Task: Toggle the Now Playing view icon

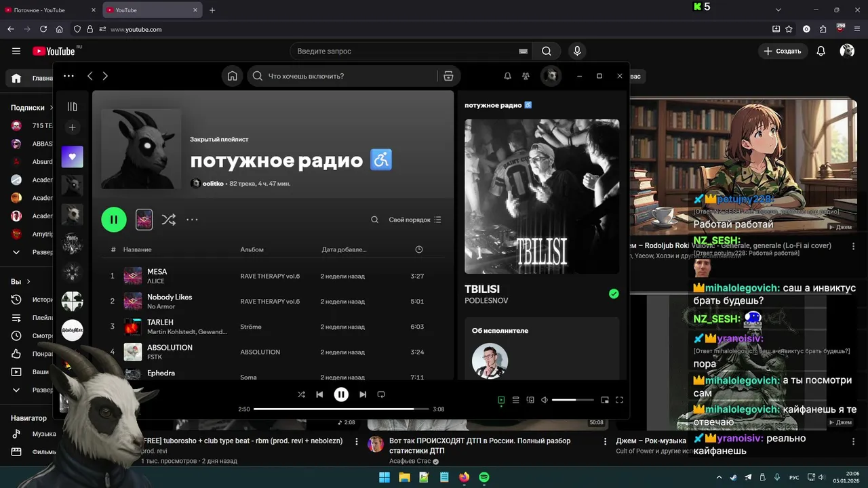Action: pyautogui.click(x=501, y=400)
